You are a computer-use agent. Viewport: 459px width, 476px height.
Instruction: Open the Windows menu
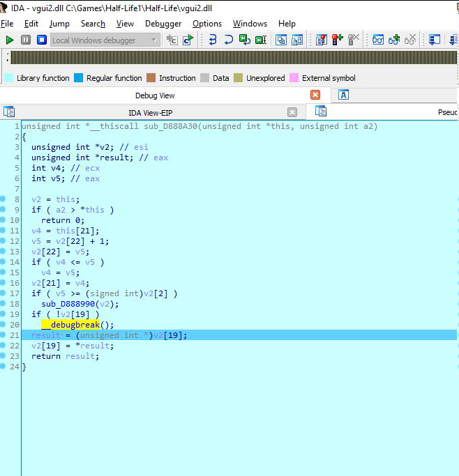tap(250, 24)
